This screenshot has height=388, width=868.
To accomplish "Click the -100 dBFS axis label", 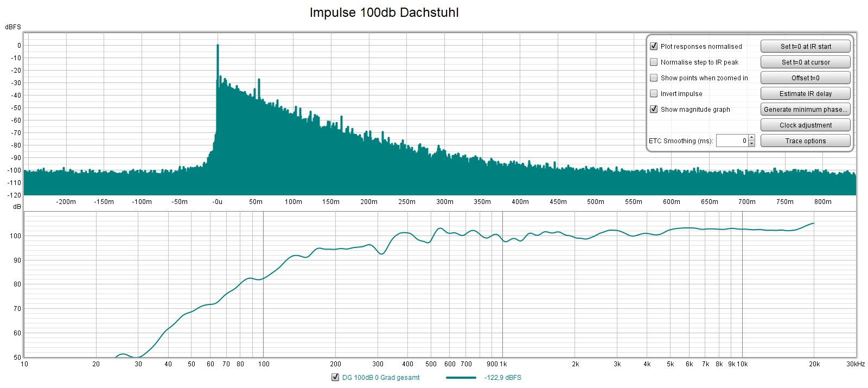I will click(x=13, y=170).
